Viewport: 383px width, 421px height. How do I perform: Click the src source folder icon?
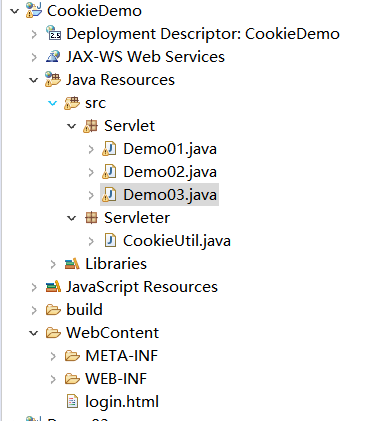click(x=72, y=102)
